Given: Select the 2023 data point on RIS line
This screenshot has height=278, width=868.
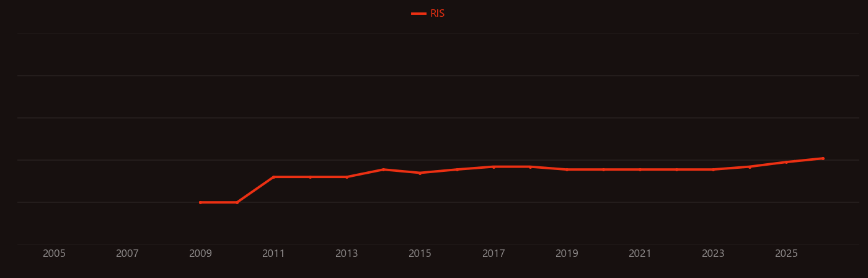Looking at the screenshot, I should [713, 169].
